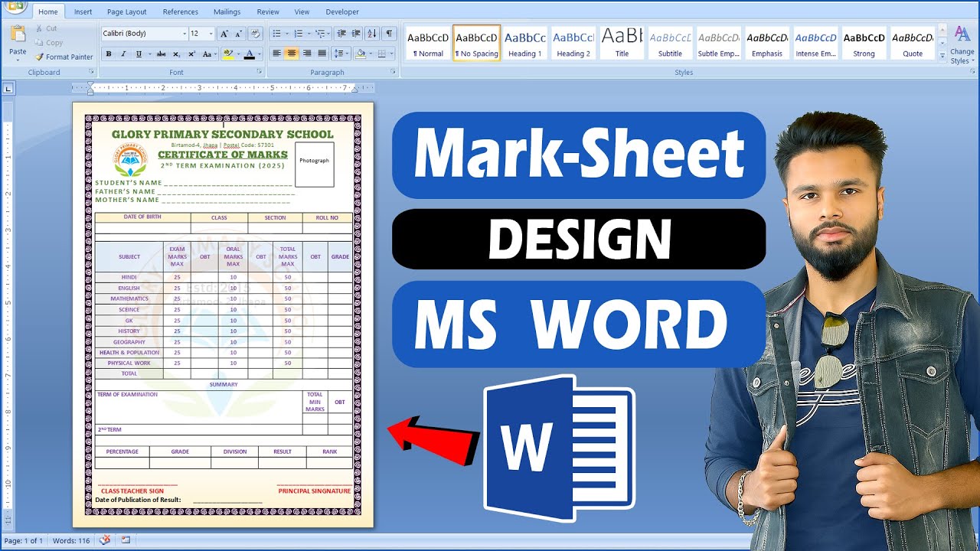Apply the Heading 1 style
The image size is (980, 551).
click(x=524, y=43)
